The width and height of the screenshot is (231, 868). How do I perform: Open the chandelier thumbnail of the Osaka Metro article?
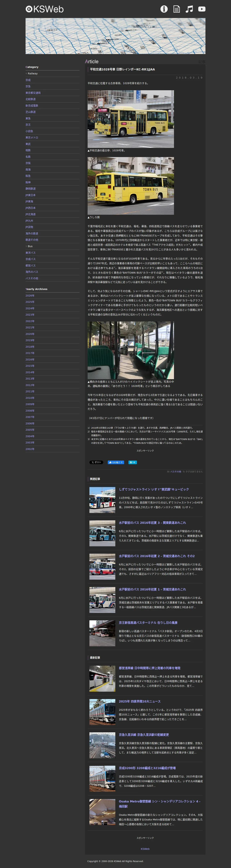pyautogui.click(x=102, y=812)
